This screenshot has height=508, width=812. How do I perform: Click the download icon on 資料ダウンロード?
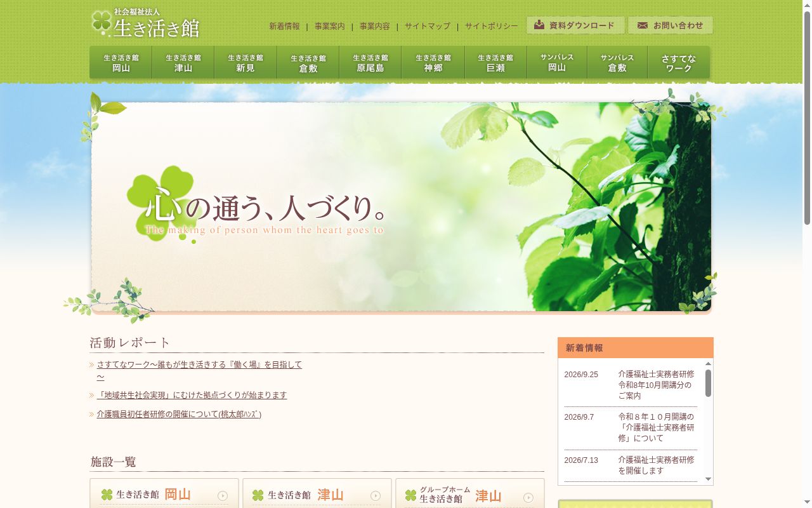pyautogui.click(x=539, y=25)
